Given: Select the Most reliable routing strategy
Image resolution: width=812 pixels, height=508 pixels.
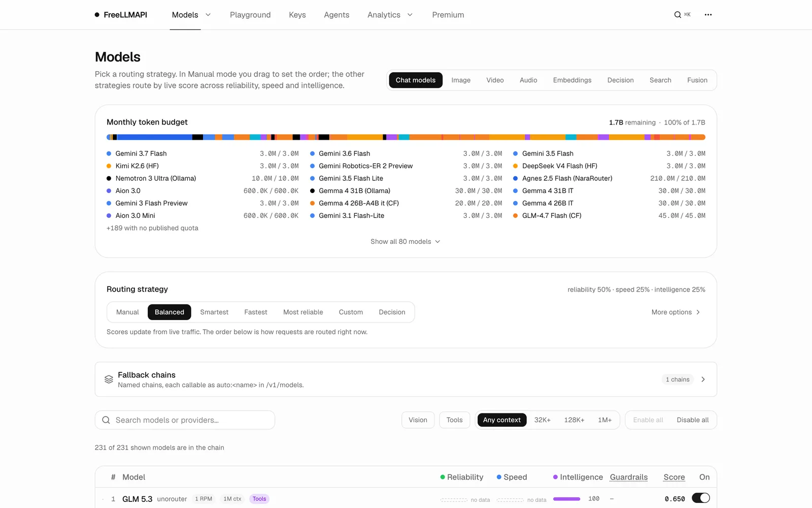Looking at the screenshot, I should click(x=303, y=312).
